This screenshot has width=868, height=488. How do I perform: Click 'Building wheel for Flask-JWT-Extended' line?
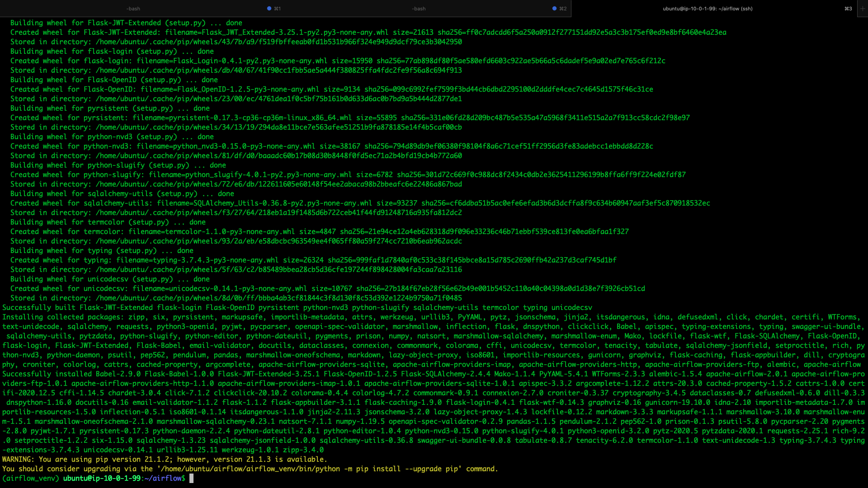tap(126, 23)
